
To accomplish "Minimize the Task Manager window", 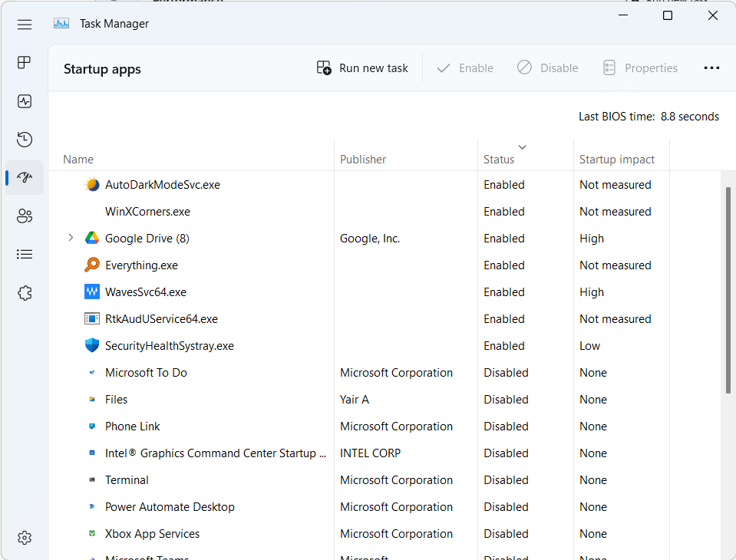I will pyautogui.click(x=623, y=15).
